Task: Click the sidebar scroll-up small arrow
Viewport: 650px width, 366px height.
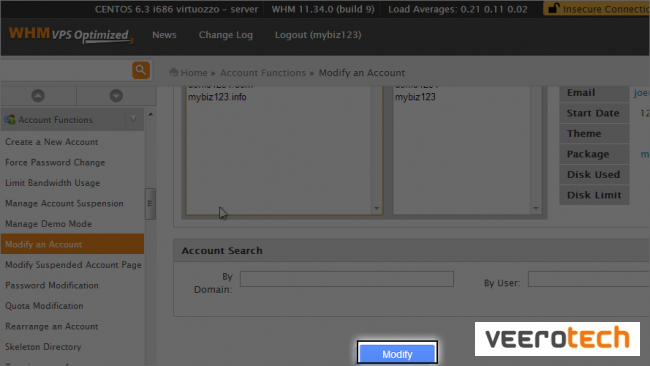Action: coord(150,114)
